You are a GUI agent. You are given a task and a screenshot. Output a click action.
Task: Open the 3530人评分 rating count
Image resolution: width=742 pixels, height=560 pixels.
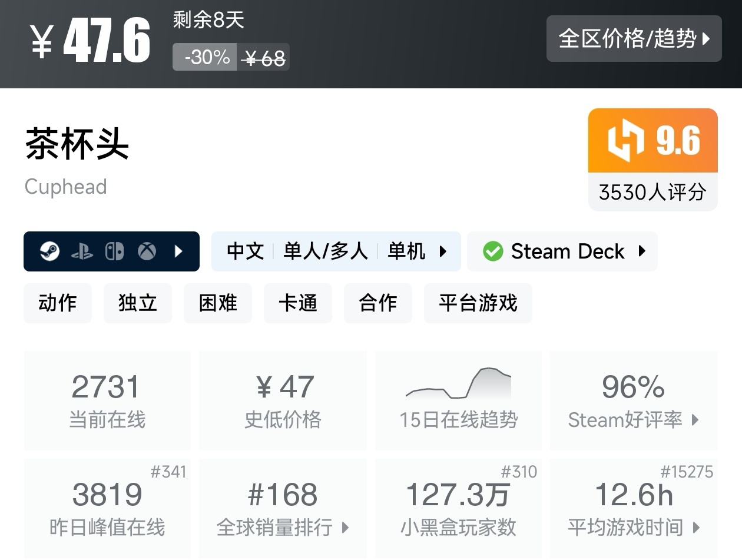[652, 192]
